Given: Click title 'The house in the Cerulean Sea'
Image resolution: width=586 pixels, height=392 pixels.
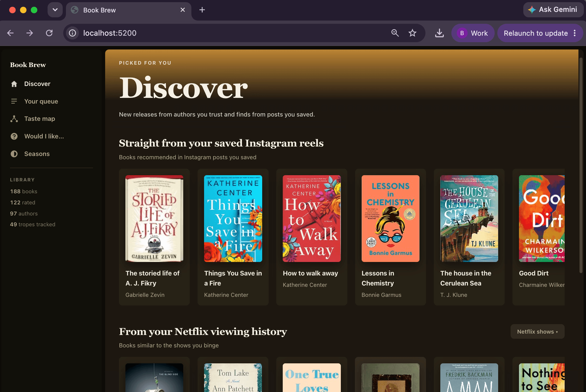Looking at the screenshot, I should click(466, 278).
